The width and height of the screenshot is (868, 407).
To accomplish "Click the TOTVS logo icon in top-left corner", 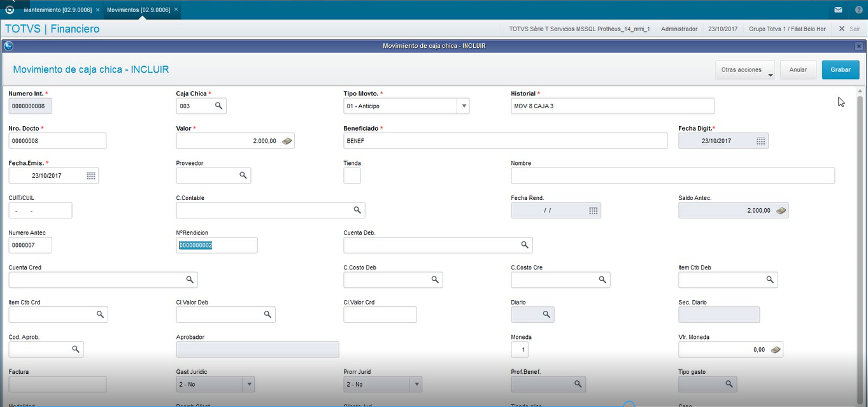I will [x=9, y=10].
